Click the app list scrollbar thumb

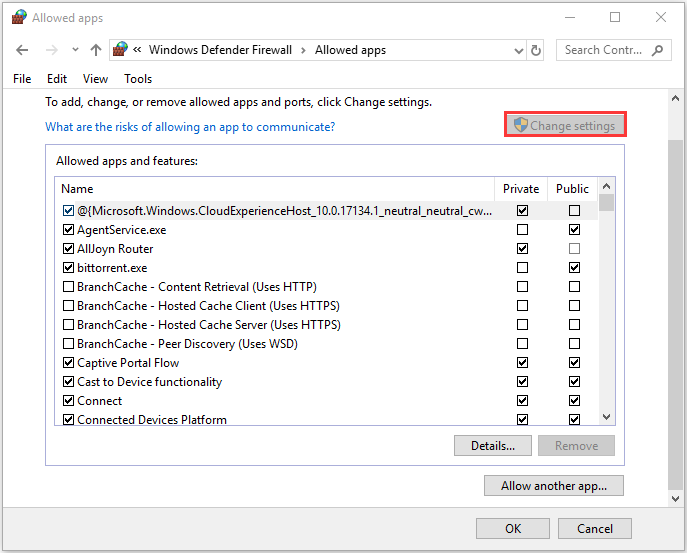click(x=606, y=202)
